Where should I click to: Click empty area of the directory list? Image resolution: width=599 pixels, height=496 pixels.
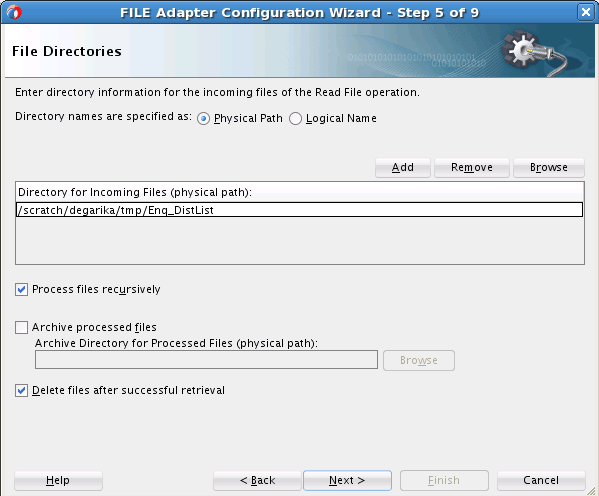click(300, 240)
